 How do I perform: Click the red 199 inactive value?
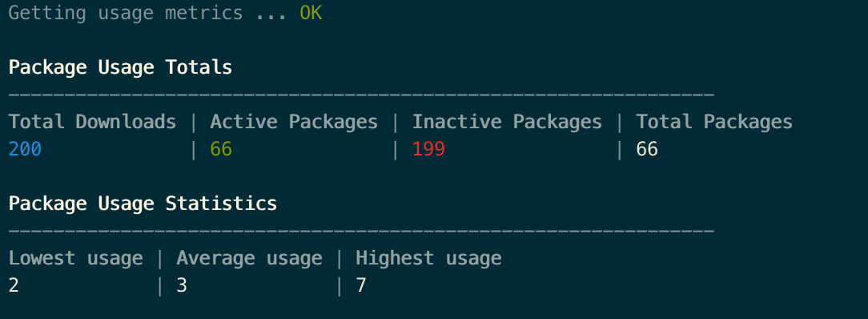428,150
